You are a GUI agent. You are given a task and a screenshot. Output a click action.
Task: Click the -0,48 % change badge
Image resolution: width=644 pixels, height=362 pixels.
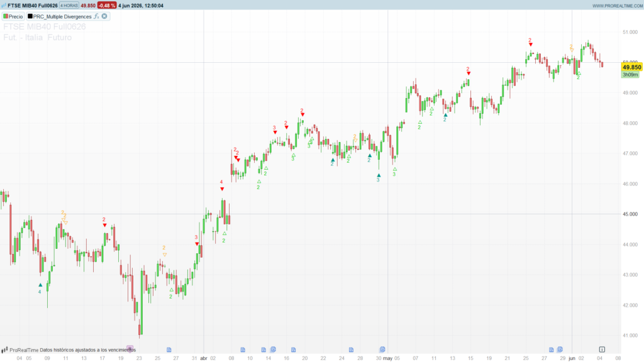point(107,6)
